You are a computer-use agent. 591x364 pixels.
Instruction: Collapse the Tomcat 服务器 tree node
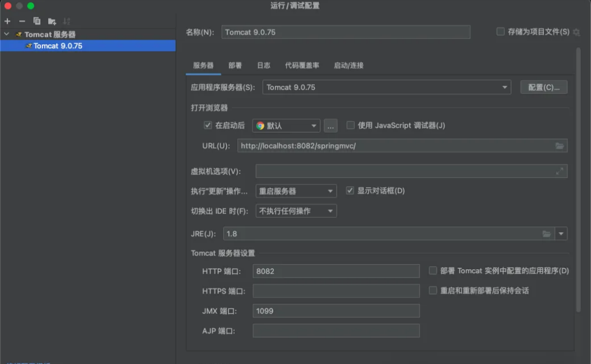click(x=6, y=34)
